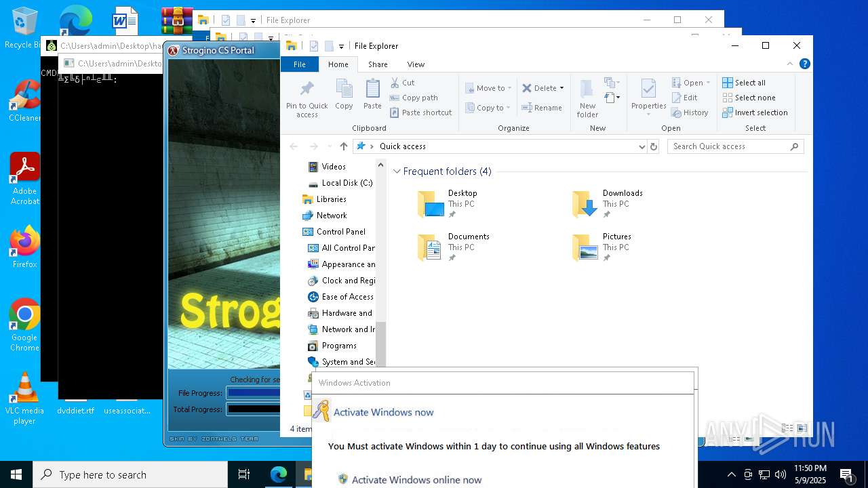Click the taskbar search box
The height and width of the screenshot is (488, 868).
point(130,474)
